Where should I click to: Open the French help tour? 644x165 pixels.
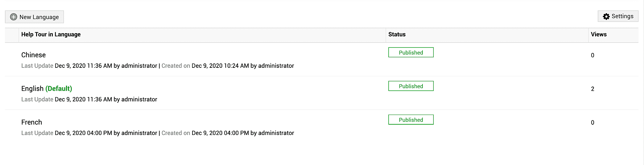(32, 122)
